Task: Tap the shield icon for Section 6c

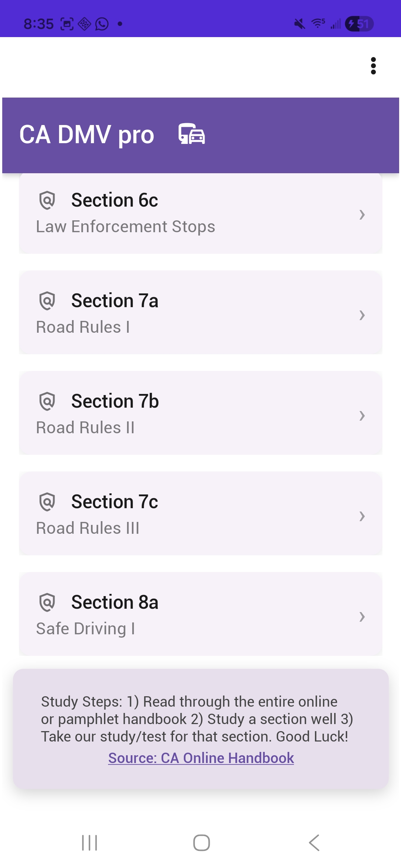Action: [47, 200]
